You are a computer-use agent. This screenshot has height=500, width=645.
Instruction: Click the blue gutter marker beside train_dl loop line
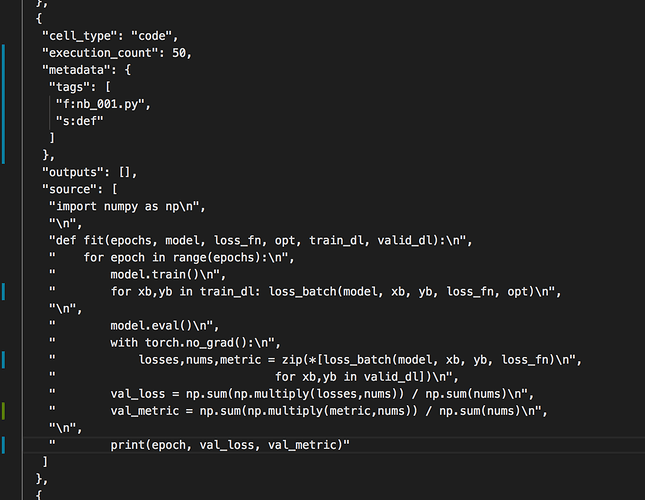pyautogui.click(x=3, y=291)
